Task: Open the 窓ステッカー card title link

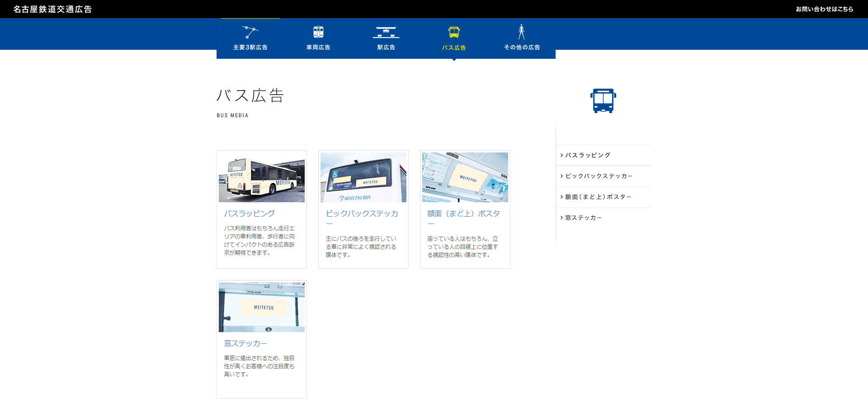Action: pyautogui.click(x=245, y=343)
